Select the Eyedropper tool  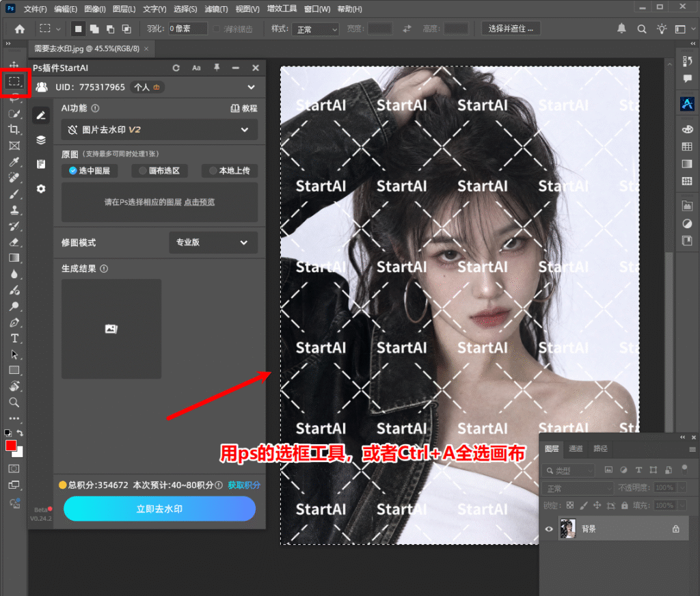click(x=14, y=161)
